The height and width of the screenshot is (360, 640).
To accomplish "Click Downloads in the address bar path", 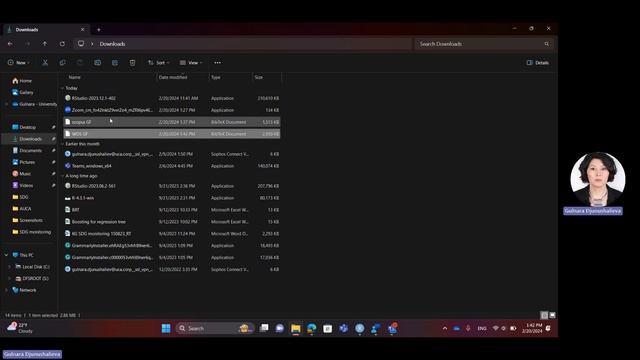I will tap(112, 44).
